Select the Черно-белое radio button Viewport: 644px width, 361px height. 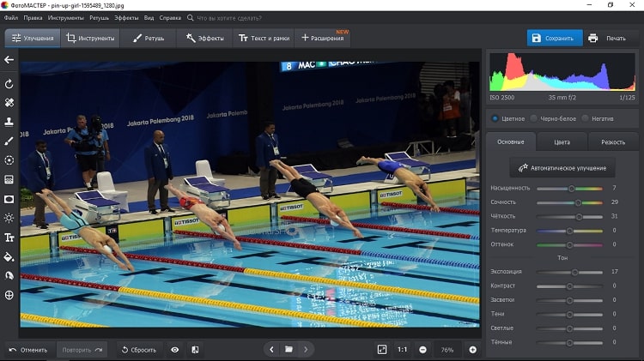pos(534,118)
